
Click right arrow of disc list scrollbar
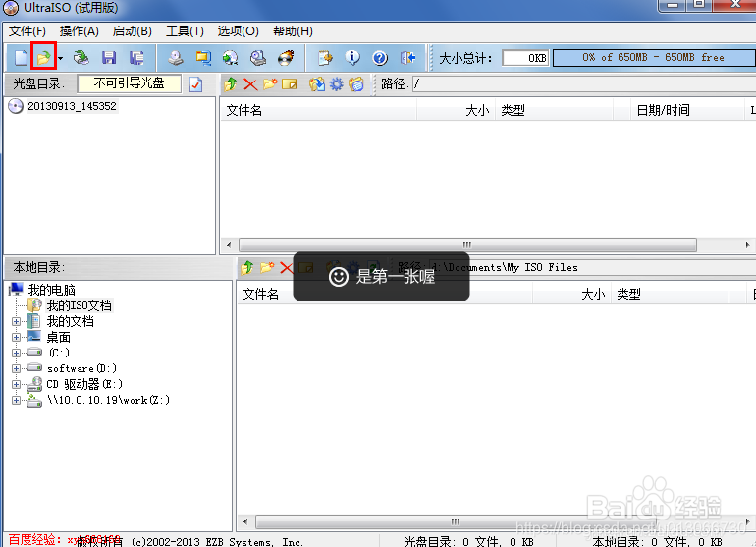click(x=748, y=245)
